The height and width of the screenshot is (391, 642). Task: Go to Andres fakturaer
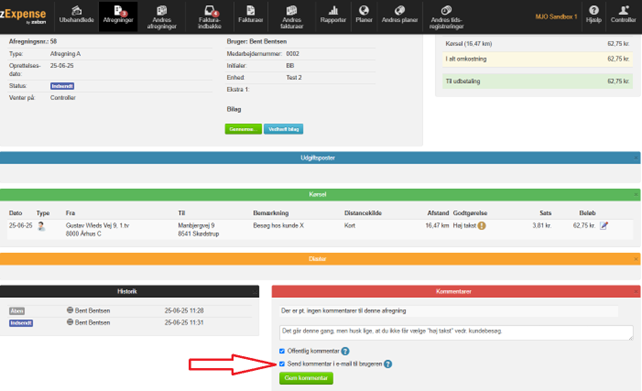[x=292, y=17]
